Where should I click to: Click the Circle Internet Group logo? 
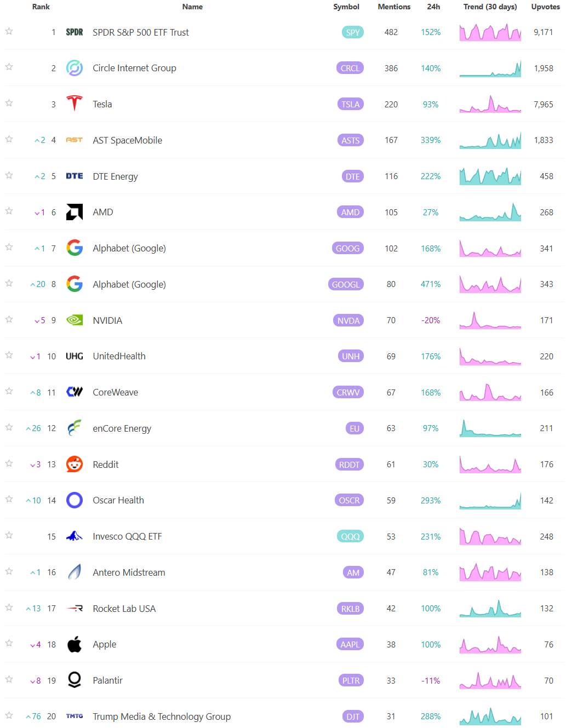click(x=75, y=68)
